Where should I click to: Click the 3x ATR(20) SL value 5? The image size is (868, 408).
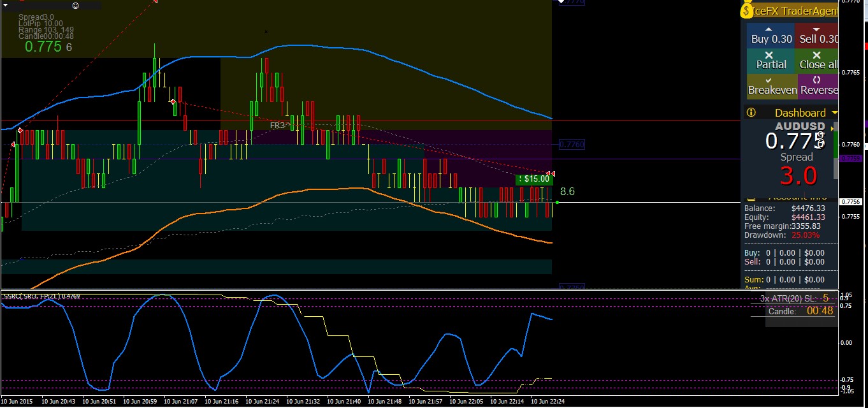point(825,298)
